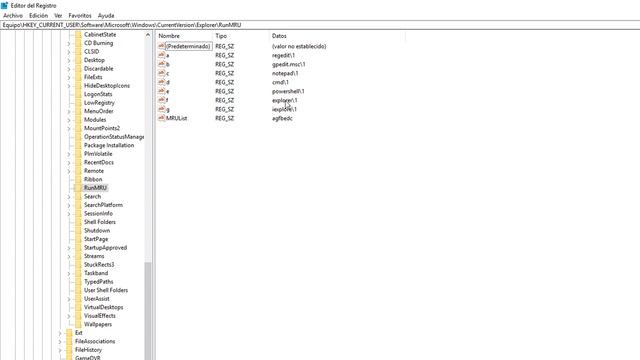Select the LowRegistry key

pos(99,103)
